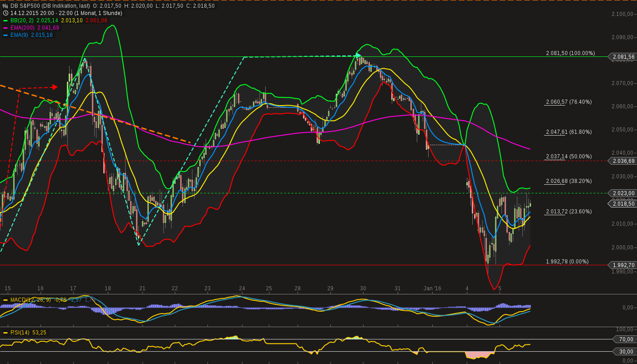
Task: Open the MACD(12, 26, 9) indicator label
Action: click(31, 300)
